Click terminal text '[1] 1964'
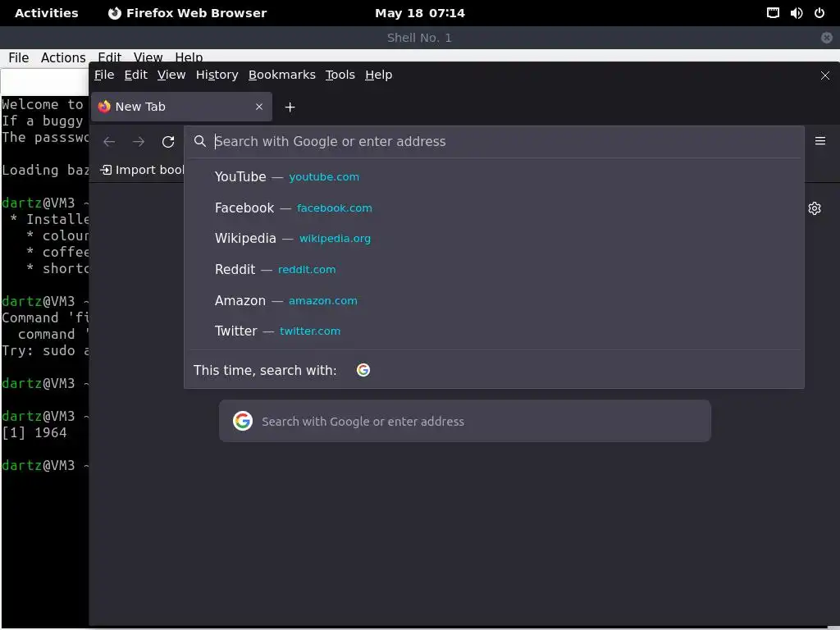 pyautogui.click(x=34, y=433)
